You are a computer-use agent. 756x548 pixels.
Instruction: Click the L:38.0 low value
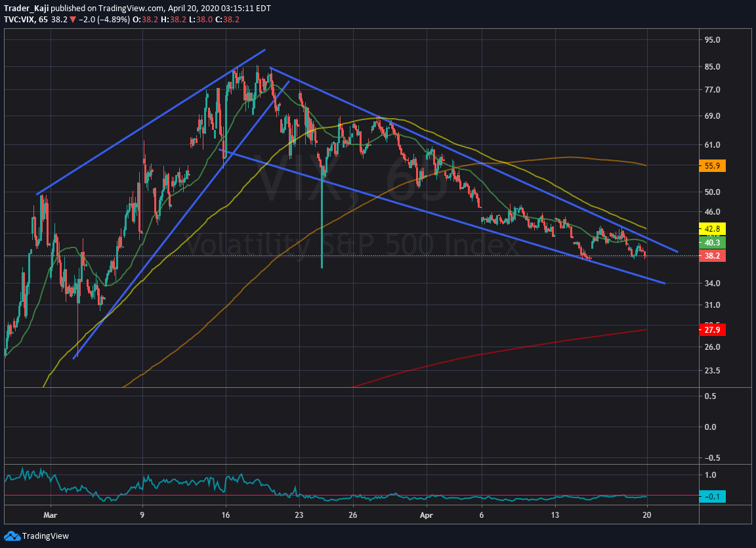(199, 20)
